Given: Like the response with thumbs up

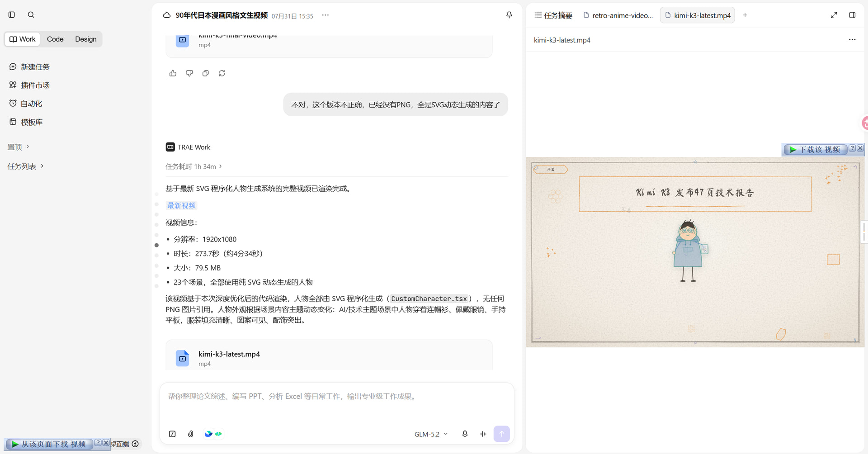Looking at the screenshot, I should 173,73.
